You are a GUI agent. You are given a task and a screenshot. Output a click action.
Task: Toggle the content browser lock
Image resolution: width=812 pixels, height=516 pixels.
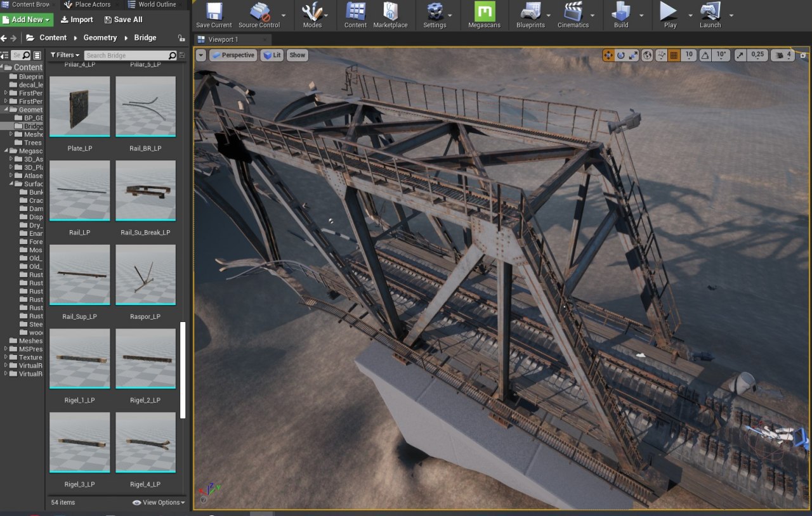pos(182,38)
